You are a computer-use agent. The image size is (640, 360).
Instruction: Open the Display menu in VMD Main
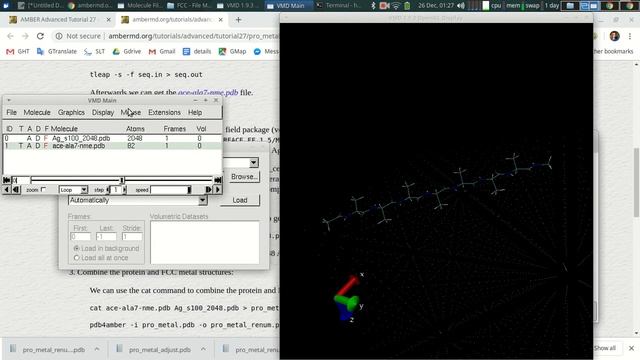click(x=103, y=112)
